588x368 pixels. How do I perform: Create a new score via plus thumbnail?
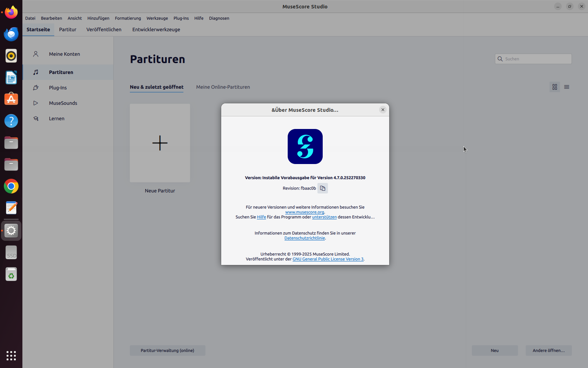[160, 143]
